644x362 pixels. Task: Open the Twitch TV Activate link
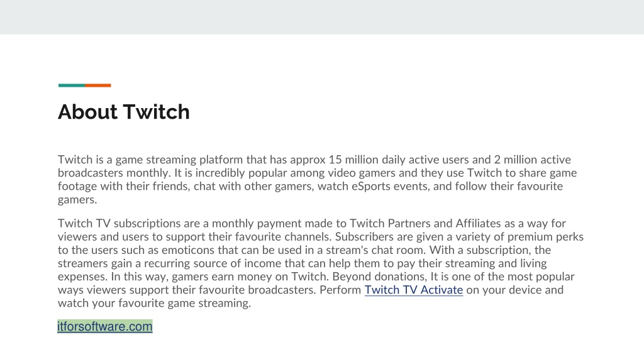coord(414,290)
